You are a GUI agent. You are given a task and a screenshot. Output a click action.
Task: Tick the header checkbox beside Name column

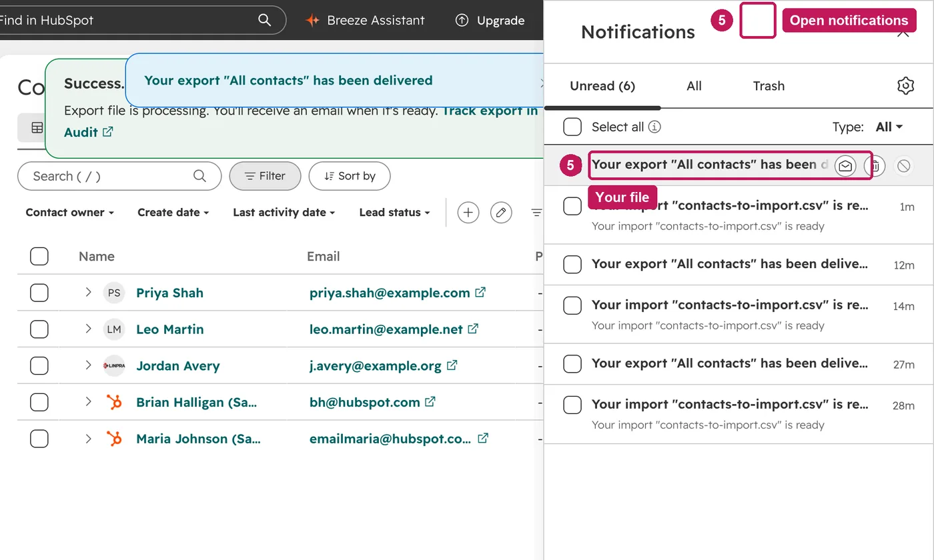point(39,256)
